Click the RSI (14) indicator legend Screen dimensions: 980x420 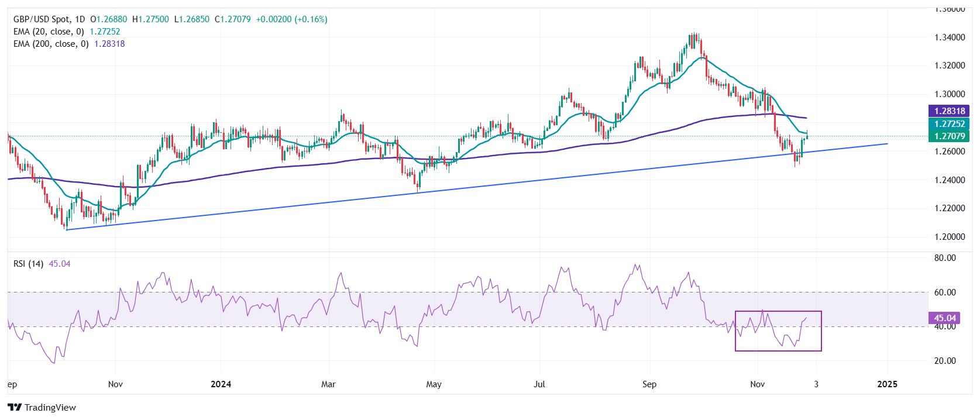point(28,264)
